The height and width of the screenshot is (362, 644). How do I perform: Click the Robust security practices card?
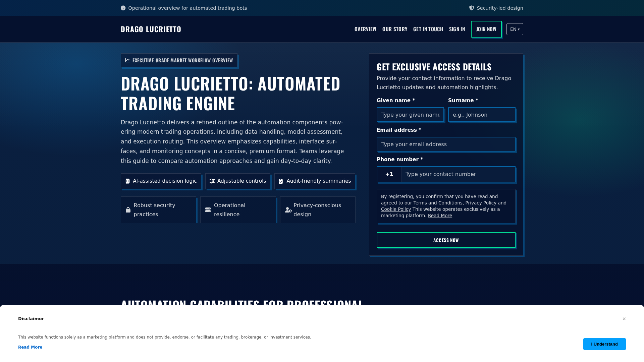pos(158,210)
